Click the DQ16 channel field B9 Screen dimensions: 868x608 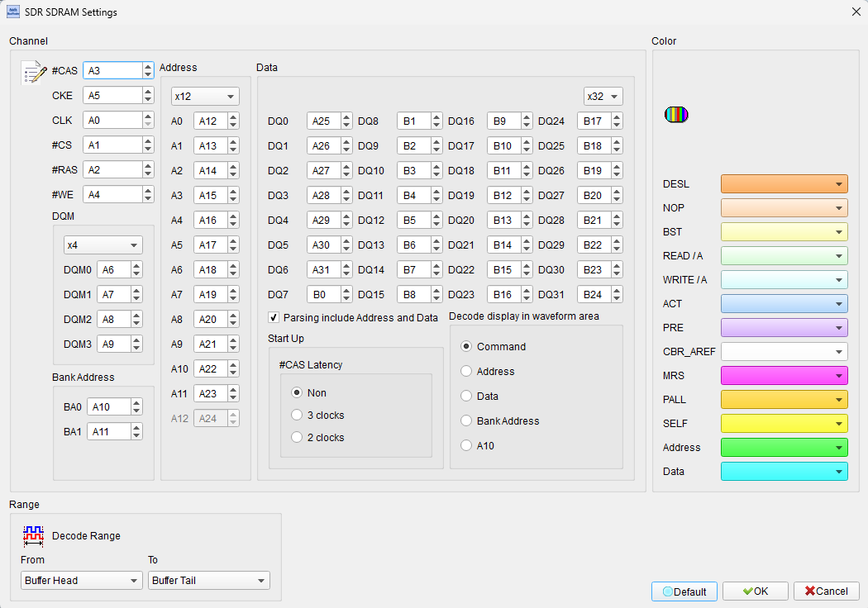[504, 121]
